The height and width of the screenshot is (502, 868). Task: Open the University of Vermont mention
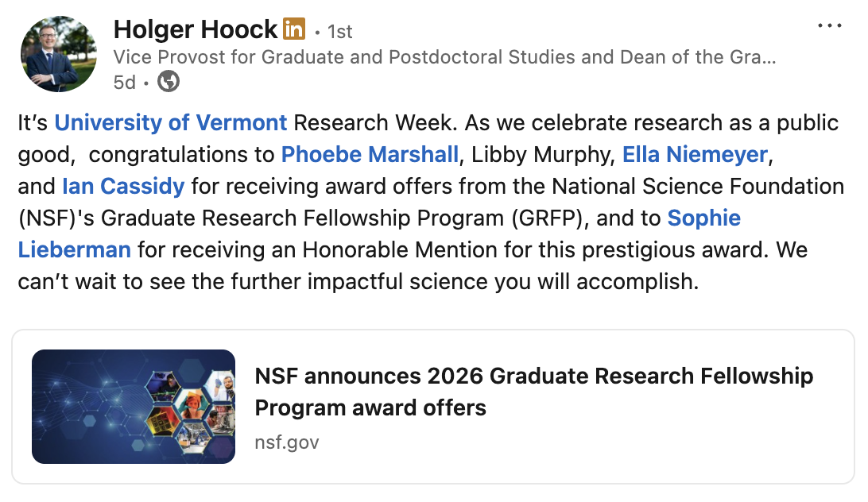[x=171, y=123]
